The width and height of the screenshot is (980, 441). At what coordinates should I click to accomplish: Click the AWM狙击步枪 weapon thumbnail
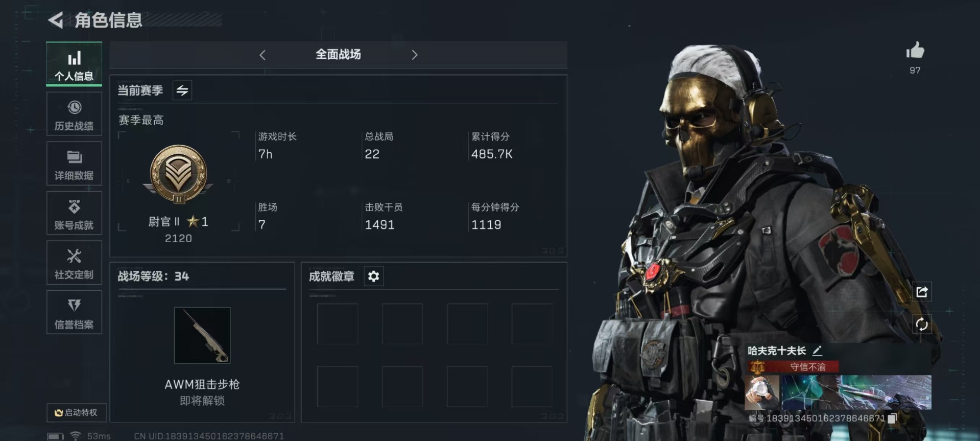point(202,335)
